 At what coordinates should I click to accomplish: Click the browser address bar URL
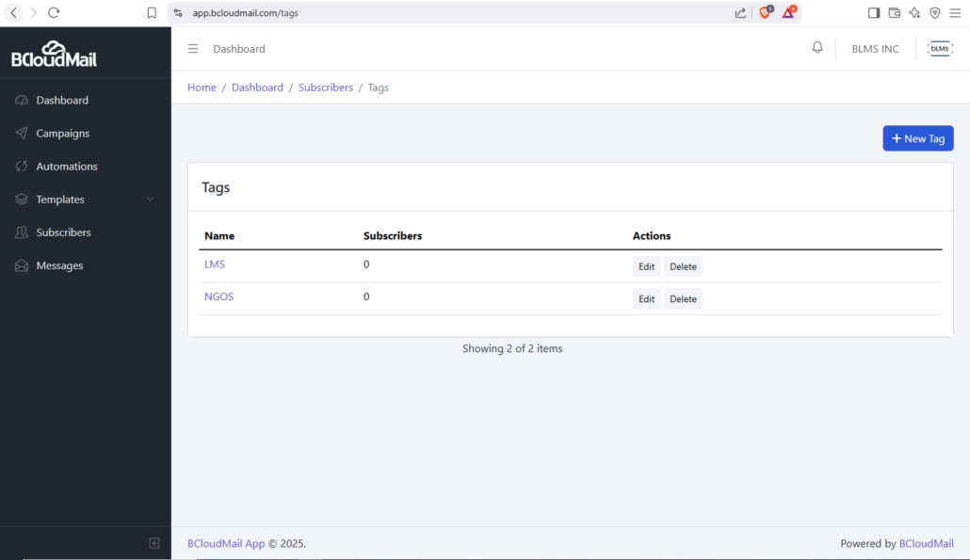point(246,13)
